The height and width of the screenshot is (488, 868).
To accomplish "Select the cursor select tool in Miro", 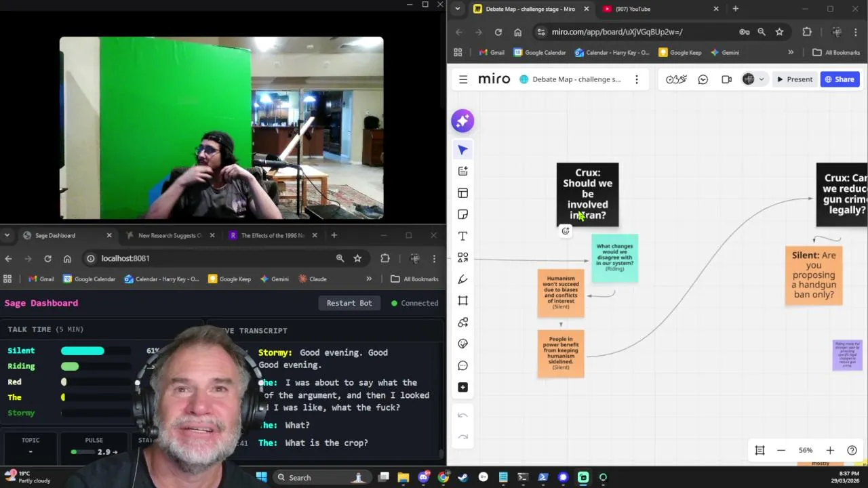I will click(x=462, y=150).
